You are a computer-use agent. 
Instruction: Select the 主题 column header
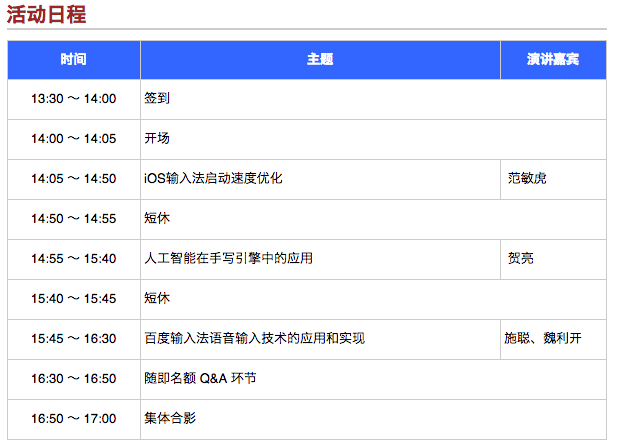point(320,59)
